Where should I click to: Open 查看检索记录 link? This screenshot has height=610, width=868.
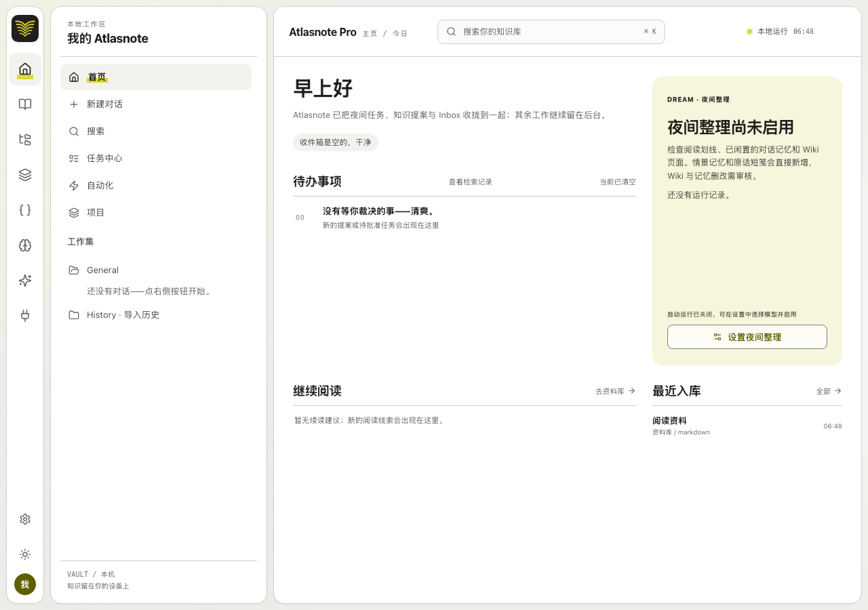pos(471,182)
